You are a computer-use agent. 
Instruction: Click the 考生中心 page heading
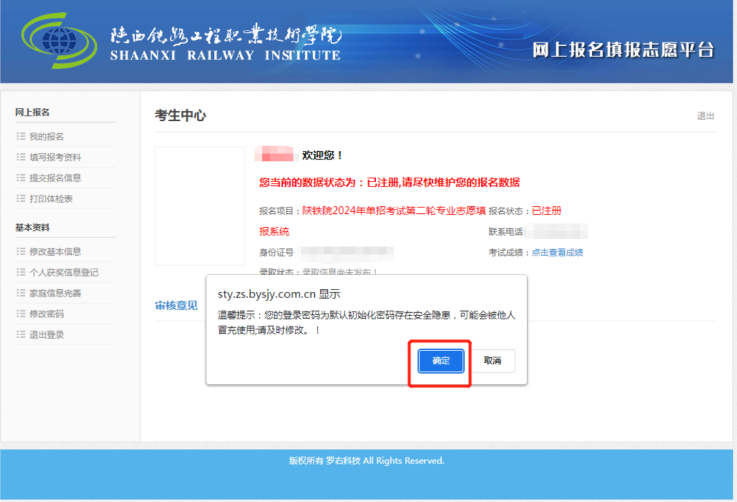pyautogui.click(x=181, y=116)
